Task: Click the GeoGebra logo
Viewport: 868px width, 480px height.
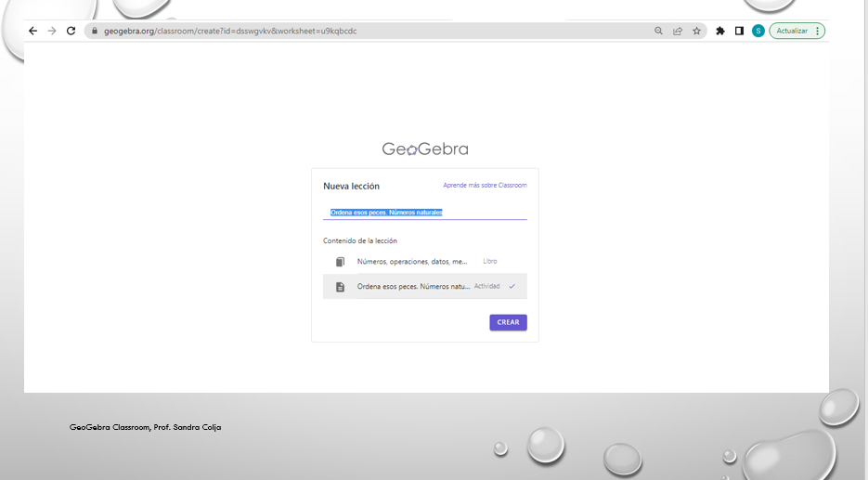Action: 425,149
